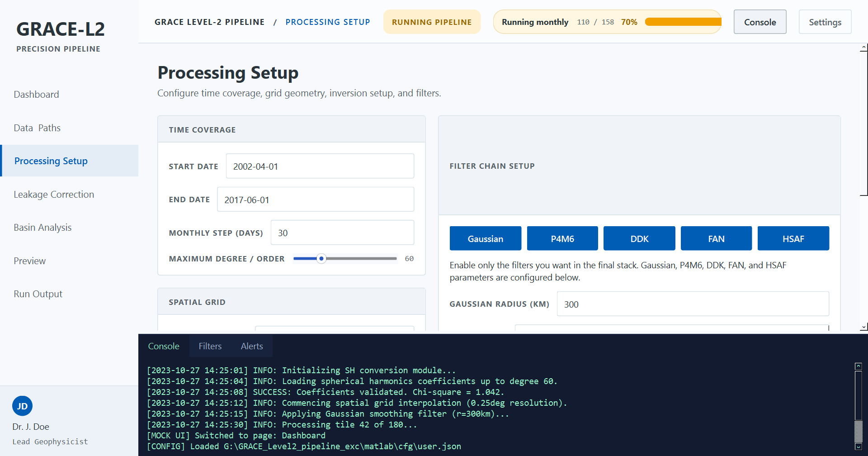
Task: Switch to the Alerts tab in log panel
Action: (x=252, y=346)
